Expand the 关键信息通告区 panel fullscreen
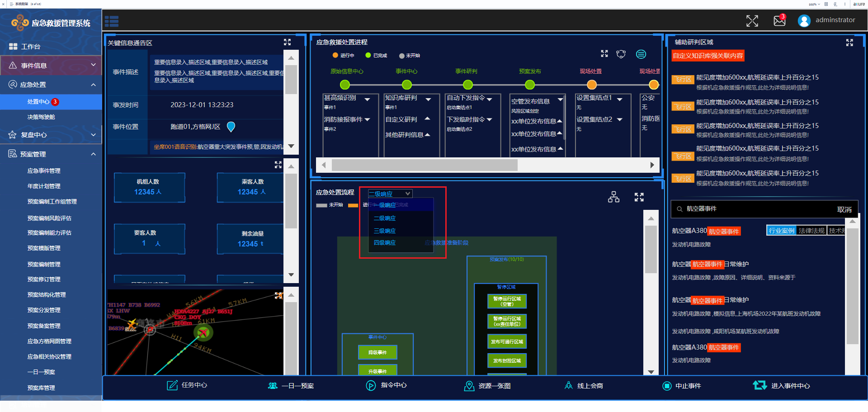Screen dimensions: 868x412 point(287,42)
